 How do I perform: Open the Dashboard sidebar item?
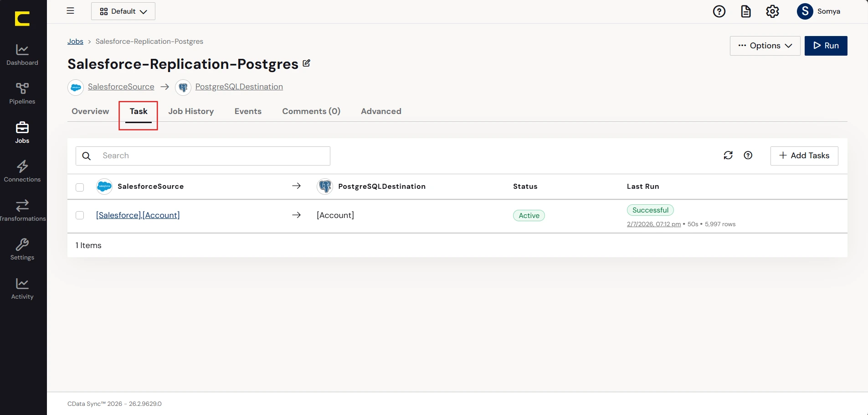point(22,55)
